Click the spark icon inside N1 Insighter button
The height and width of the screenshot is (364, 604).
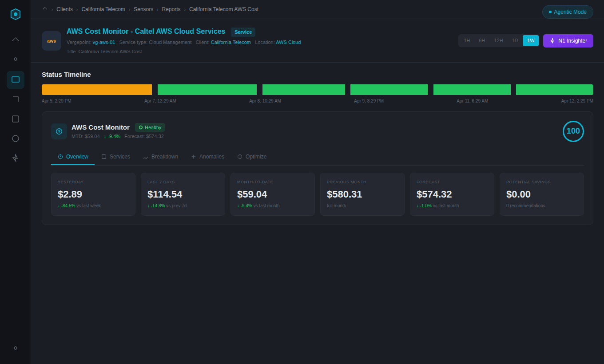[x=552, y=41]
